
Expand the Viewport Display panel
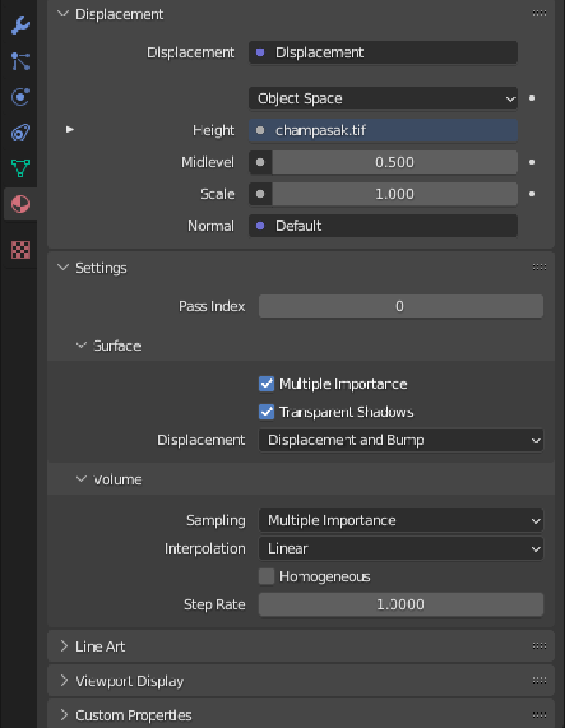129,681
